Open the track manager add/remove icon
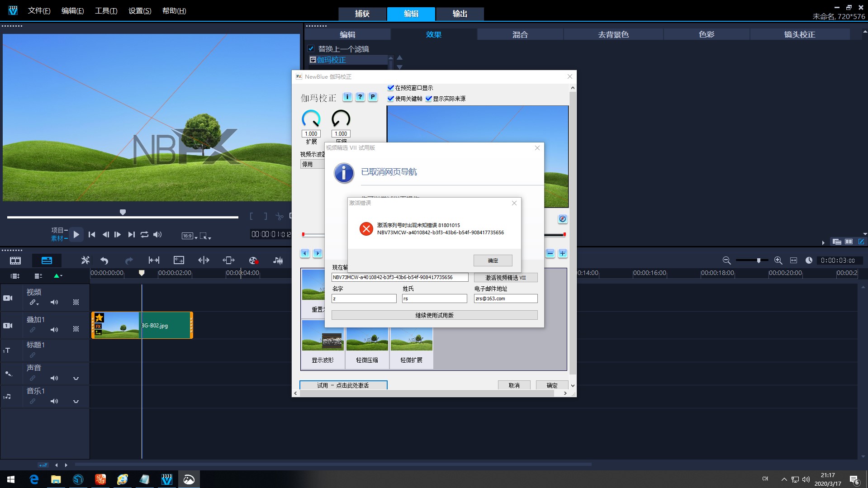Screen dimensions: 868x488 (38, 276)
